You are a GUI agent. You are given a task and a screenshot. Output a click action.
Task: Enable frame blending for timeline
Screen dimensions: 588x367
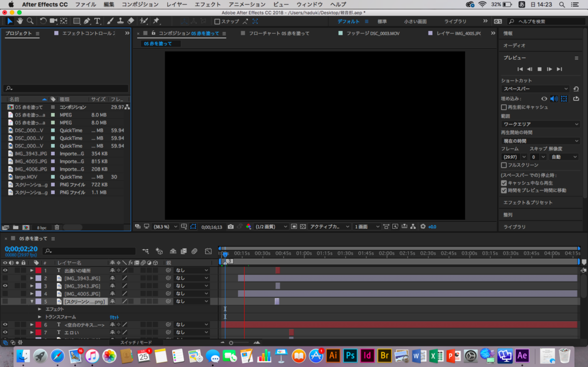(x=184, y=251)
